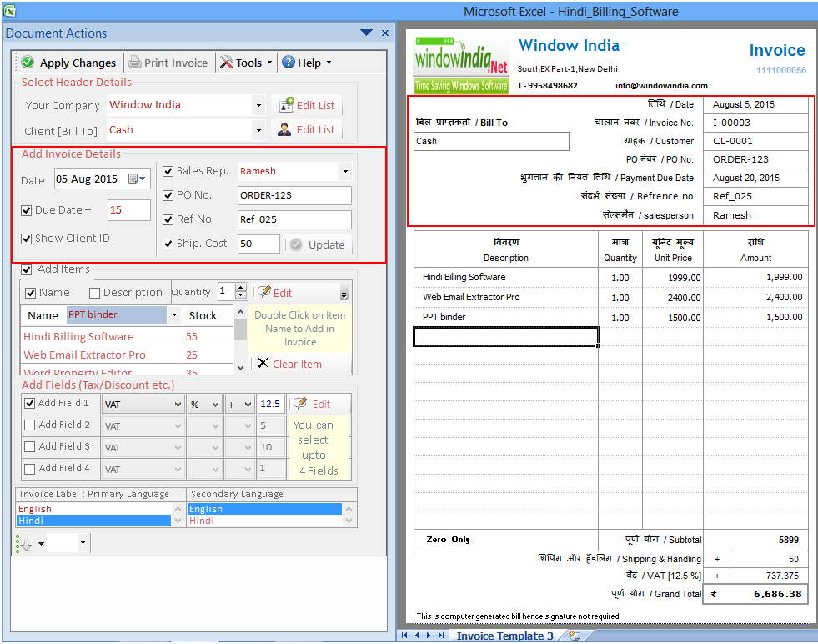Click the Apply Changes button

(69, 63)
